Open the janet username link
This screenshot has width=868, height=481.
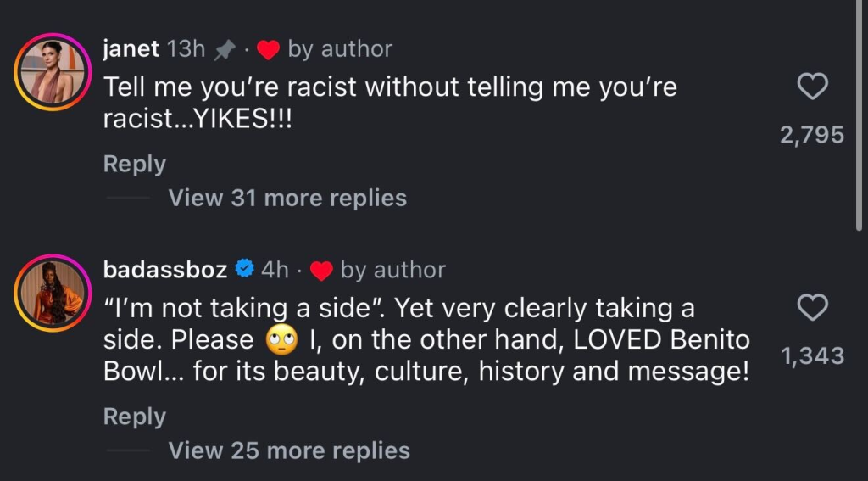coord(131,49)
